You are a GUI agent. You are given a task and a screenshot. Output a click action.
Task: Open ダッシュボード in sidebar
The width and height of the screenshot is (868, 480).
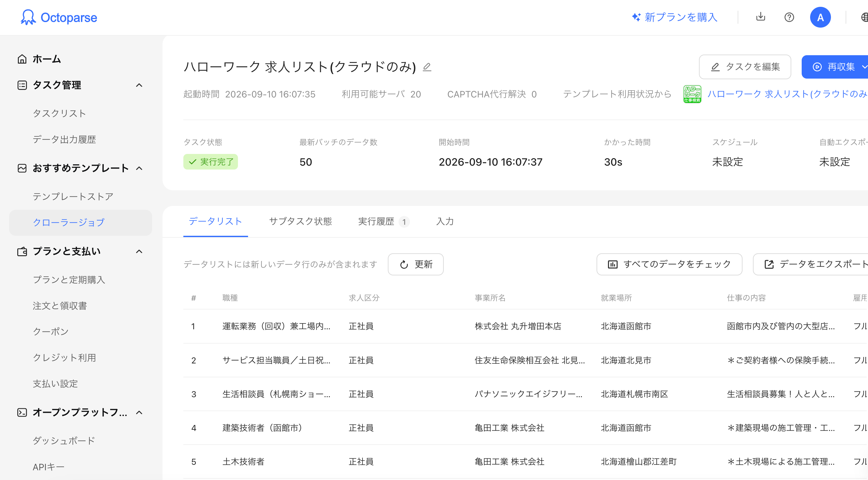[x=64, y=440]
